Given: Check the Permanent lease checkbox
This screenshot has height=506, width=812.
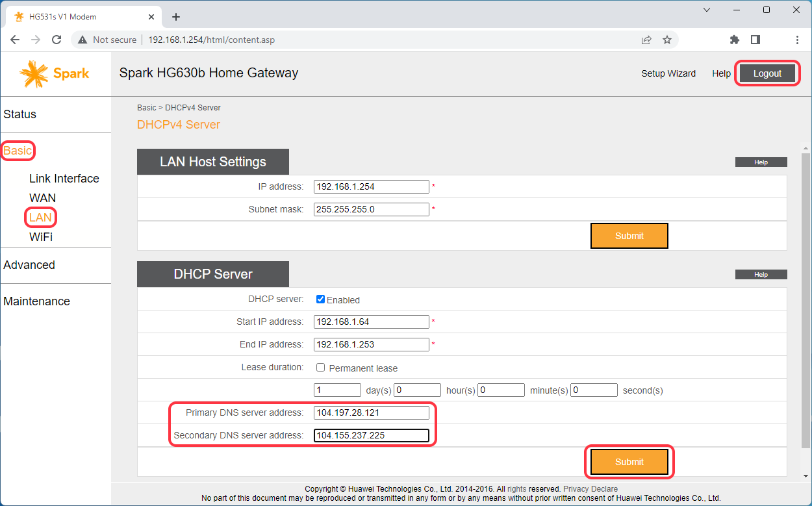Looking at the screenshot, I should pyautogui.click(x=320, y=367).
